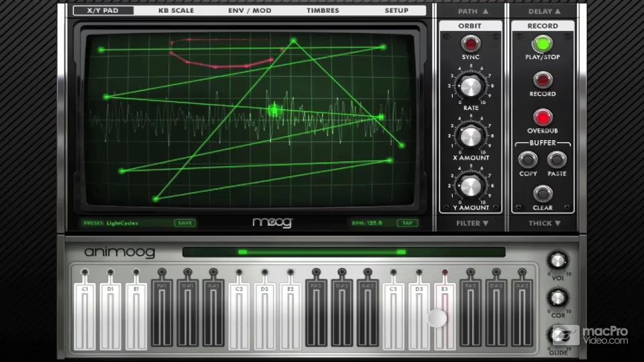Viewport: 644px width, 362px height.
Task: Click the pin knob above the E1 key
Action: coord(136,271)
